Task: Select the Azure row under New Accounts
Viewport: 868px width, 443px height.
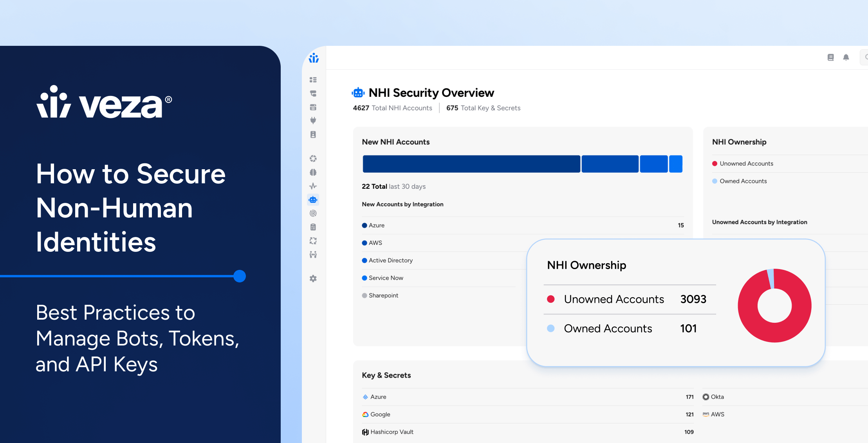Action: (377, 225)
